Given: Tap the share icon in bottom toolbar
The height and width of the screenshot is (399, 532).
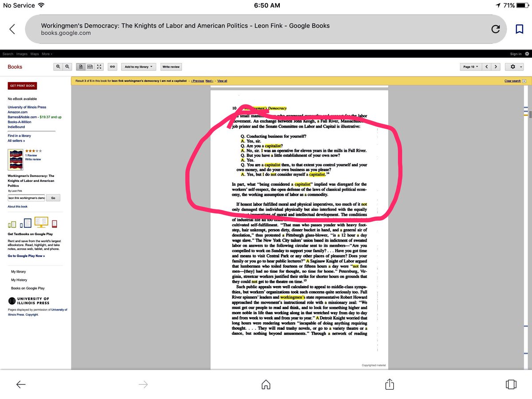Looking at the screenshot, I should pyautogui.click(x=389, y=384).
